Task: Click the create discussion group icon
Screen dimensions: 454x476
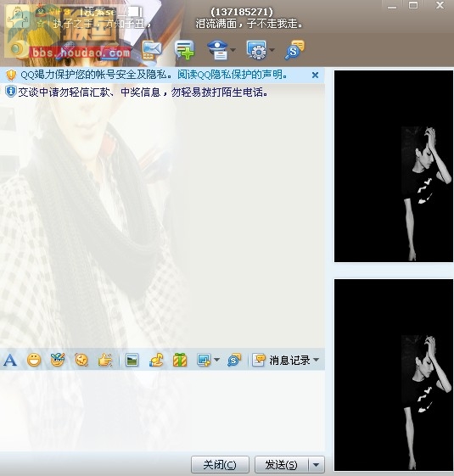Action: click(184, 50)
